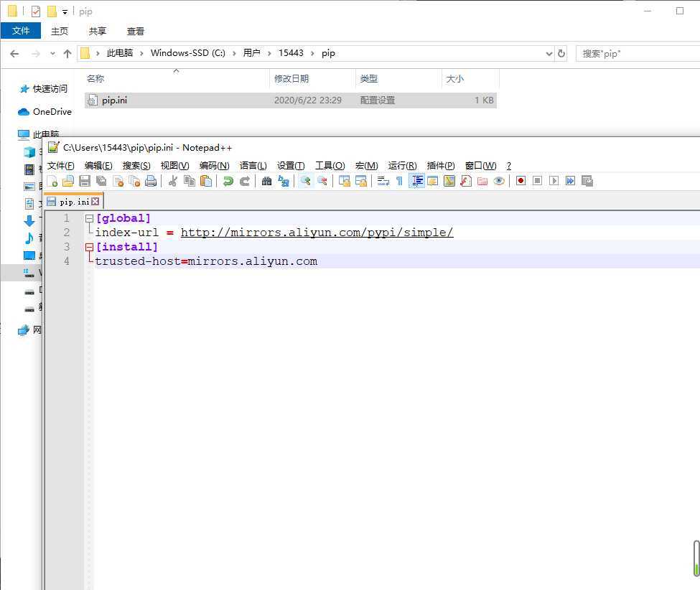
Task: Close the pip.ini tab with its X
Action: (x=95, y=202)
